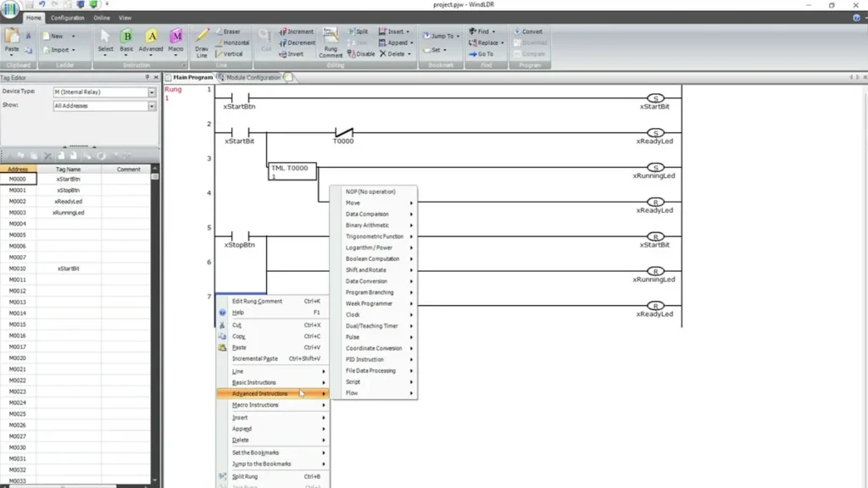Open the Rung Comment tool
Viewport: 868px width, 488px height.
(331, 43)
